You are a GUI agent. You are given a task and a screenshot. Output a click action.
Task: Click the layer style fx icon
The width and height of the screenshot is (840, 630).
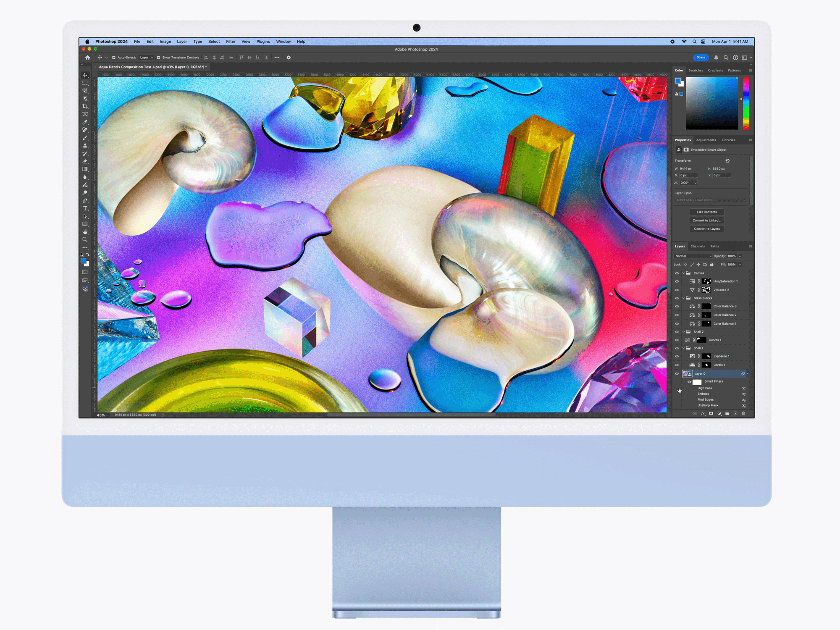703,414
